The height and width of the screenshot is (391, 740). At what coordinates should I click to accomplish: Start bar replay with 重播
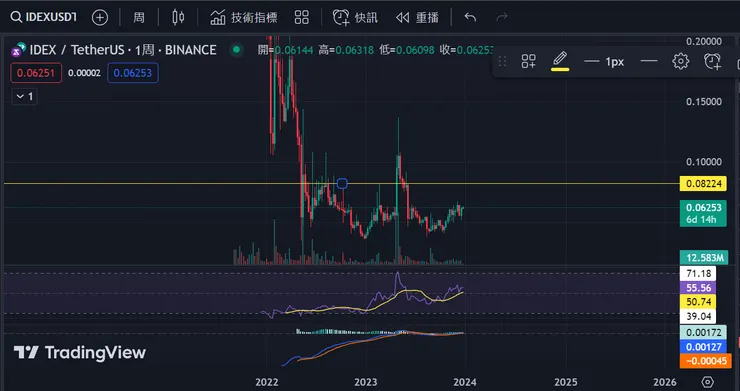point(417,17)
